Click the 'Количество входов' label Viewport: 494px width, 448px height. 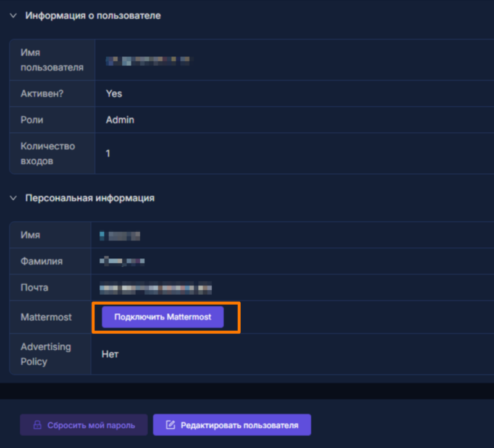tap(48, 153)
